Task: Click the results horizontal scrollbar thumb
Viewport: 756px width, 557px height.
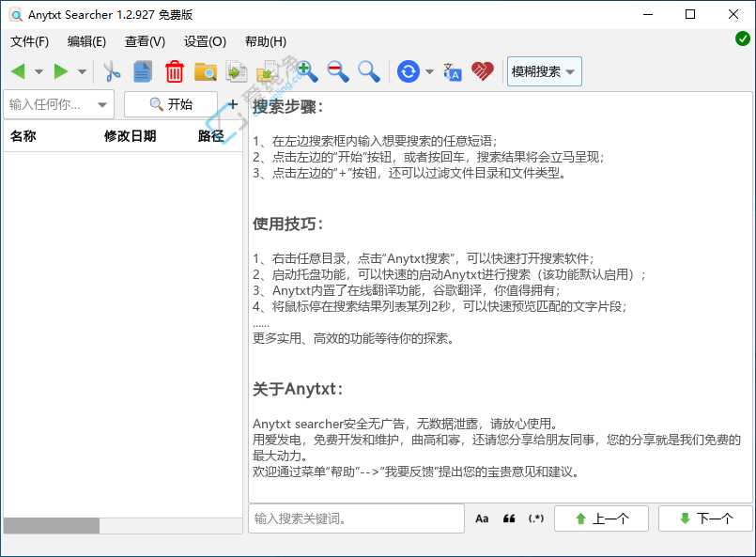Action: click(52, 526)
